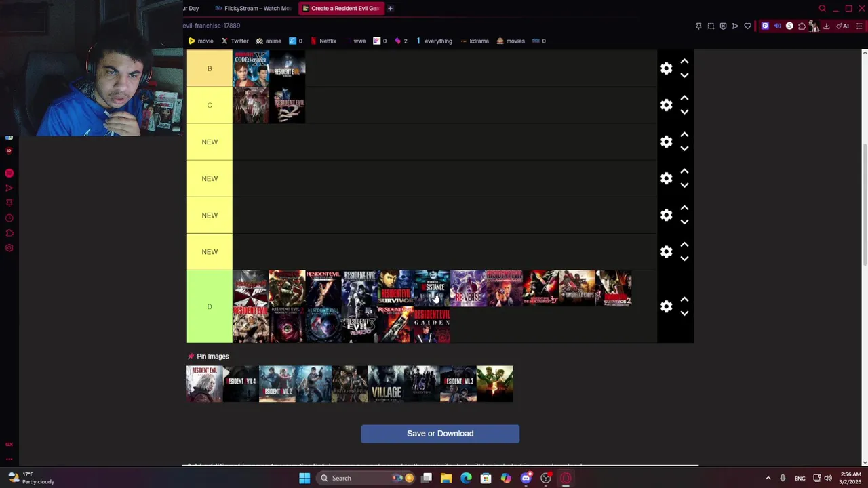Open Microsoft Edge from taskbar
Screen dimensions: 868x488
(x=466, y=478)
